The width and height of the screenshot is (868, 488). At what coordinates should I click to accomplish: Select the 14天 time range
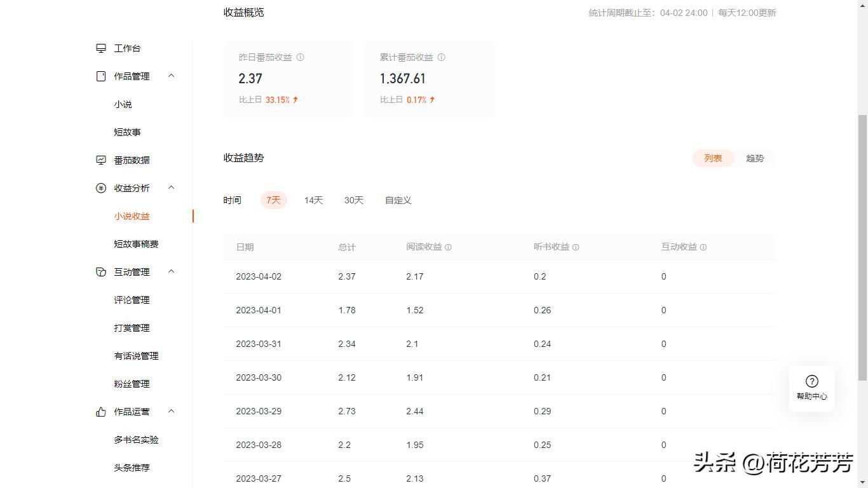click(313, 200)
